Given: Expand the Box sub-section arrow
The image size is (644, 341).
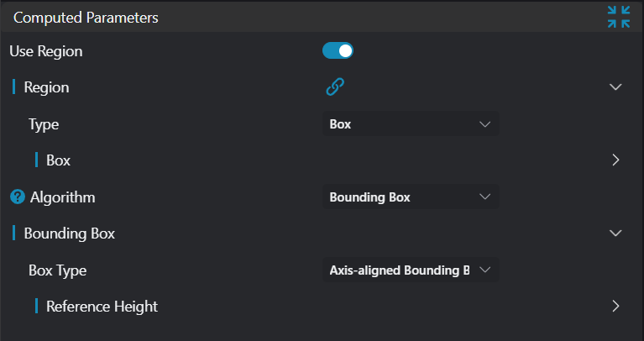Looking at the screenshot, I should 615,160.
